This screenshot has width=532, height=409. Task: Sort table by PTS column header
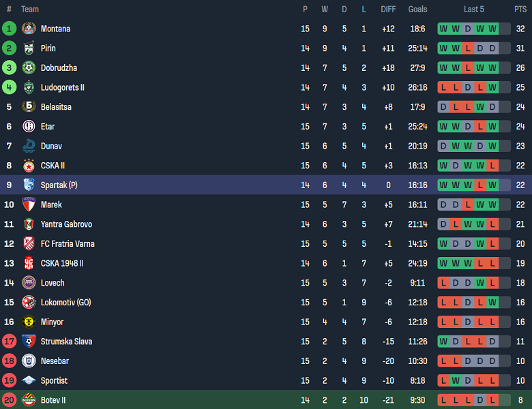pyautogui.click(x=520, y=10)
